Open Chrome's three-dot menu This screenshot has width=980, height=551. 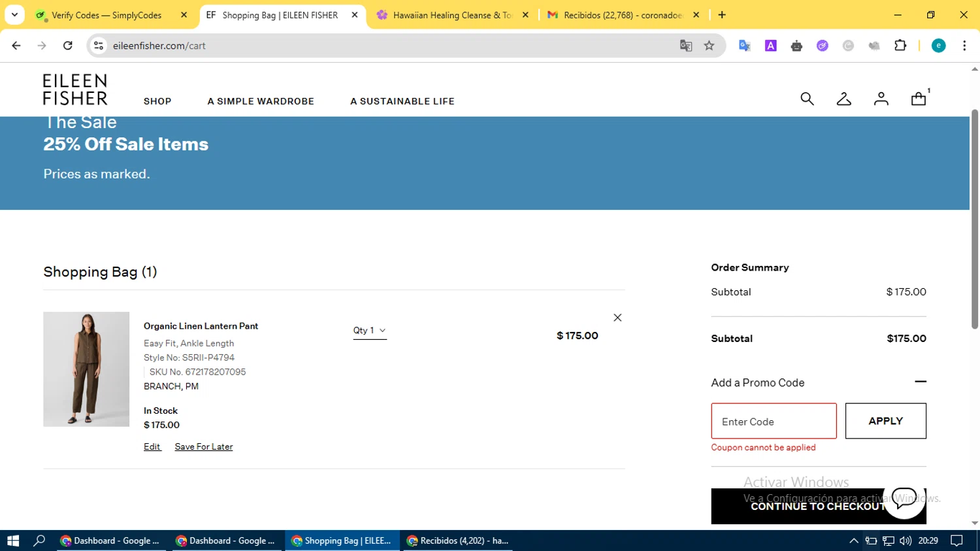tap(964, 46)
